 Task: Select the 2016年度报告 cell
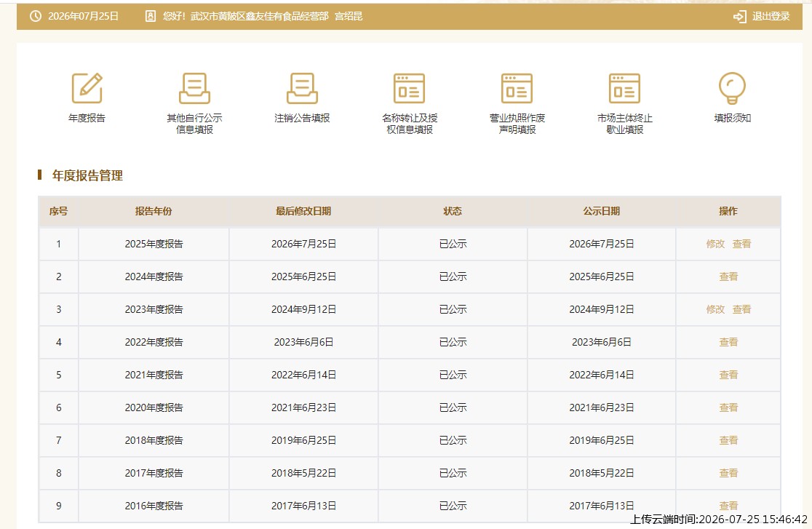(x=154, y=506)
